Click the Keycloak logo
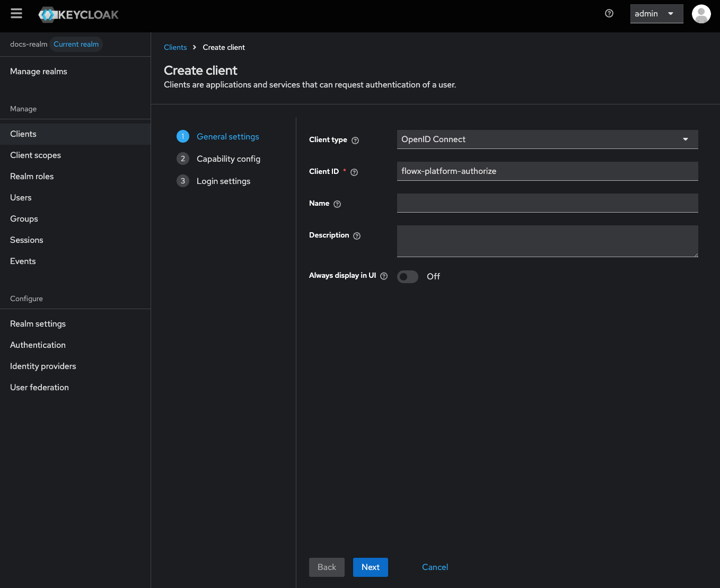This screenshot has width=720, height=588. point(78,15)
